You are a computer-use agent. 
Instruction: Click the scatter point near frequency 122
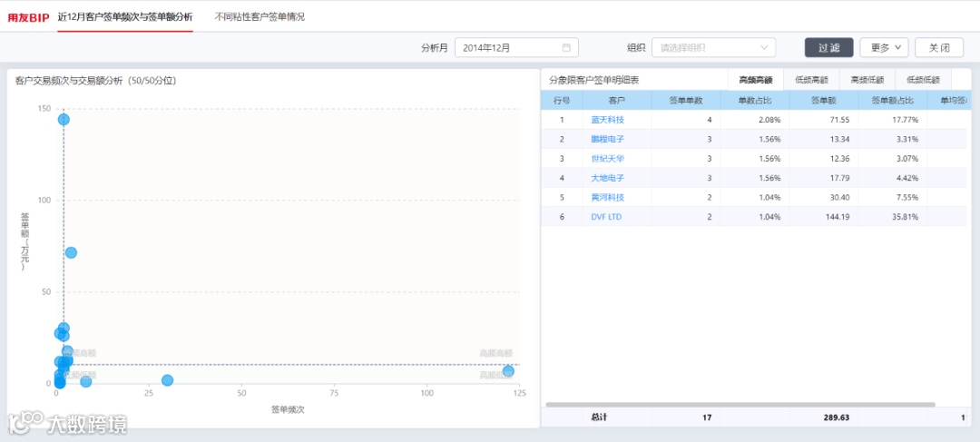(x=508, y=370)
